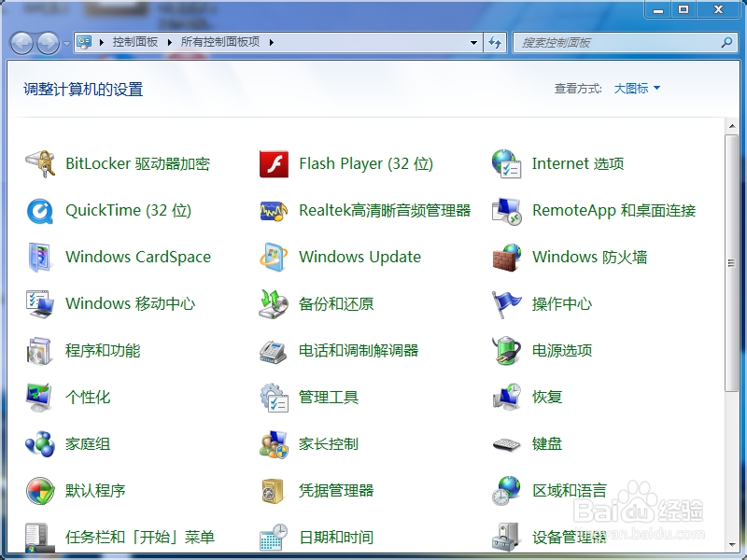Open the Internet 选项 globe icon
Image resolution: width=747 pixels, height=560 pixels.
[x=506, y=164]
